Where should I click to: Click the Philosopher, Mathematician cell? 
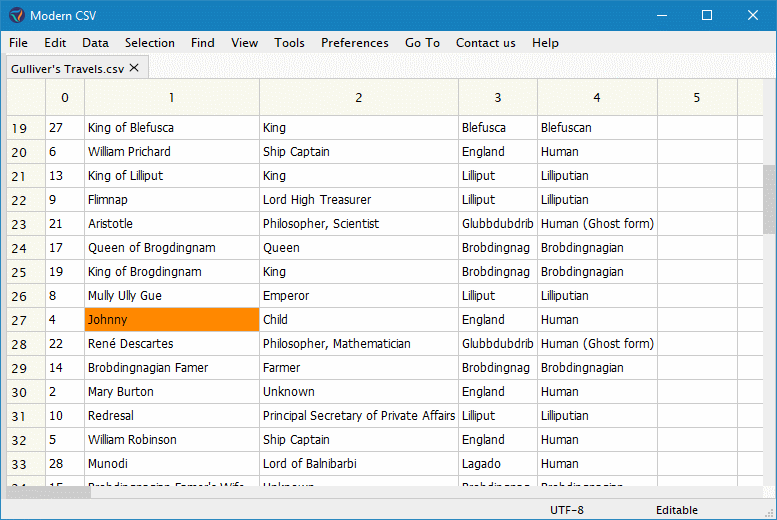(x=359, y=344)
